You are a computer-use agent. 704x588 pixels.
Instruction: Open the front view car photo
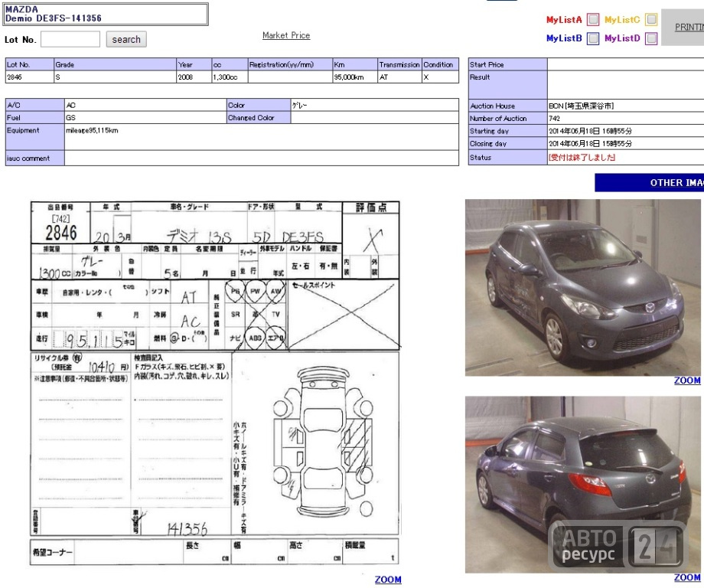pos(583,287)
